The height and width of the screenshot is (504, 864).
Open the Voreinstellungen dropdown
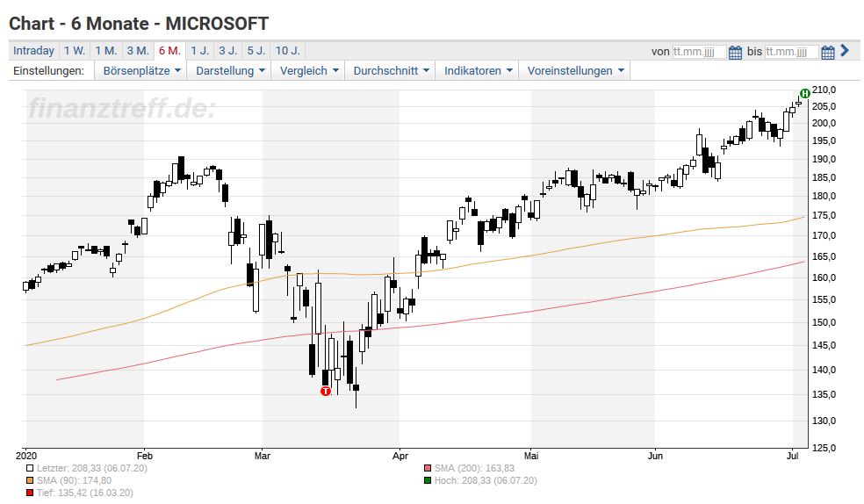pos(575,70)
